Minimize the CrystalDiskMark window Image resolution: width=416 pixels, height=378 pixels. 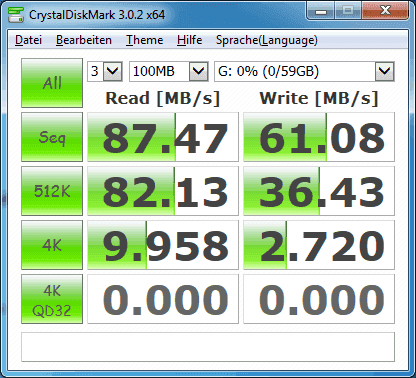321,11
